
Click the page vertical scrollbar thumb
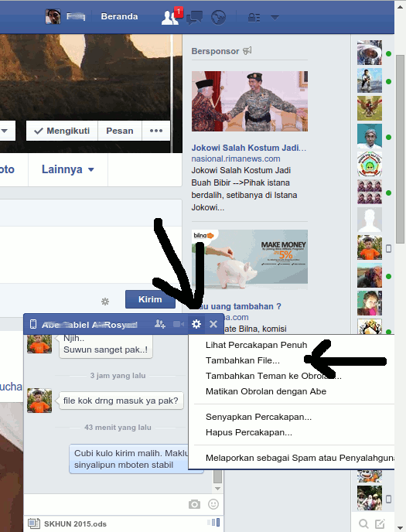401,148
